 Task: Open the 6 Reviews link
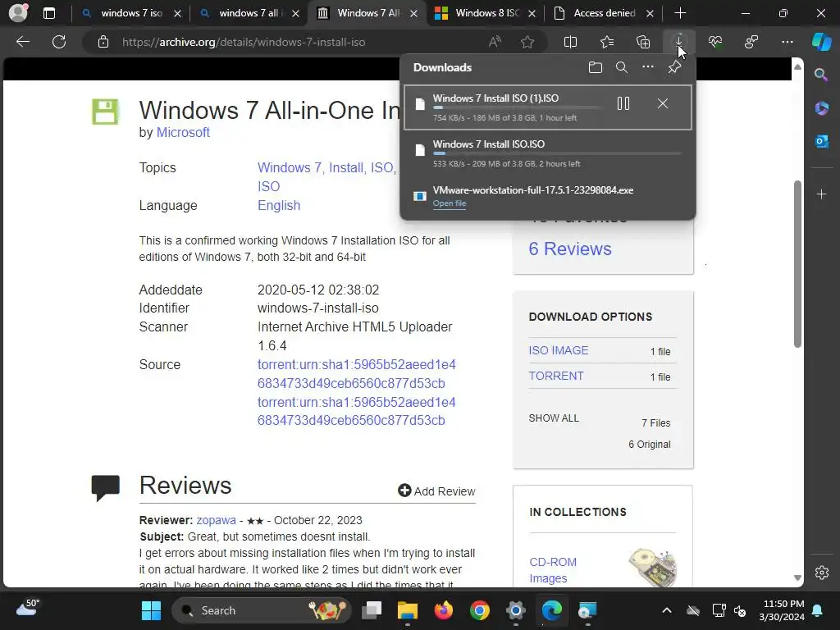point(570,249)
